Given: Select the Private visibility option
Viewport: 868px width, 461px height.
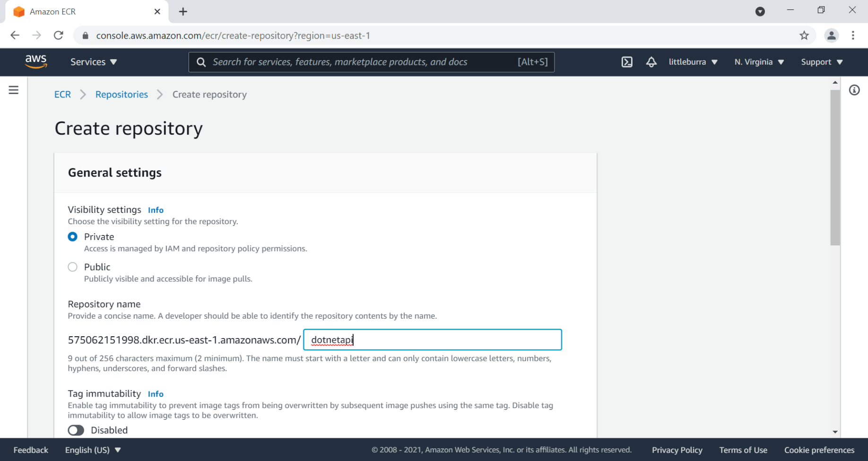Looking at the screenshot, I should [73, 237].
